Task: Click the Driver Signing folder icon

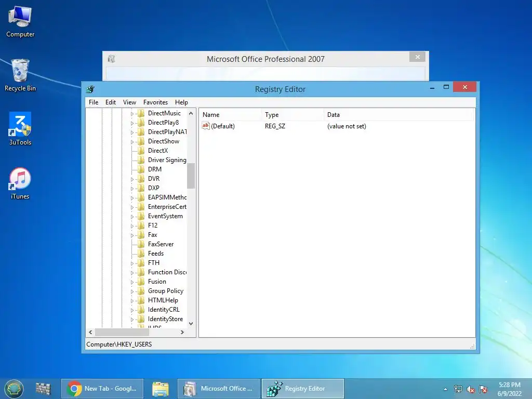Action: pyautogui.click(x=141, y=160)
